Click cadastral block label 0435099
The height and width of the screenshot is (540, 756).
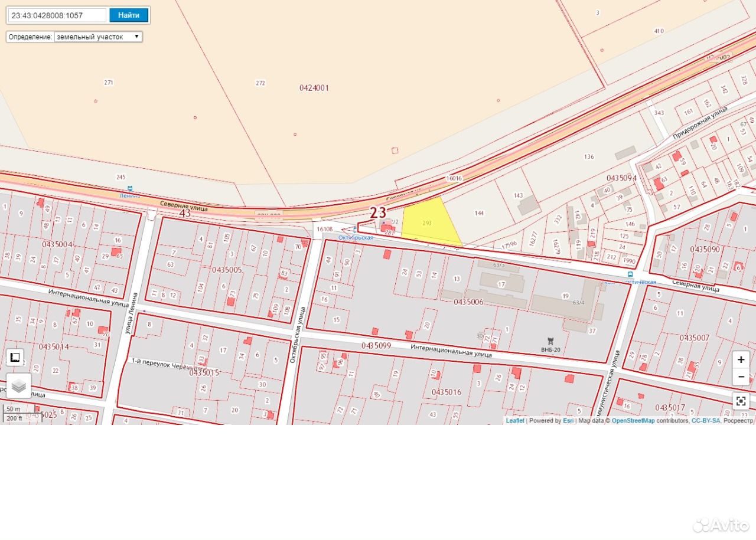376,345
